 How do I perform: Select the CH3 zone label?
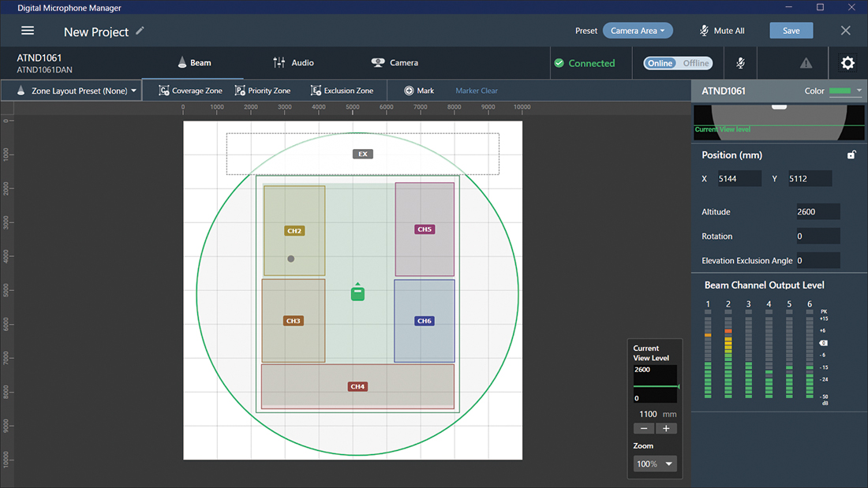(293, 321)
